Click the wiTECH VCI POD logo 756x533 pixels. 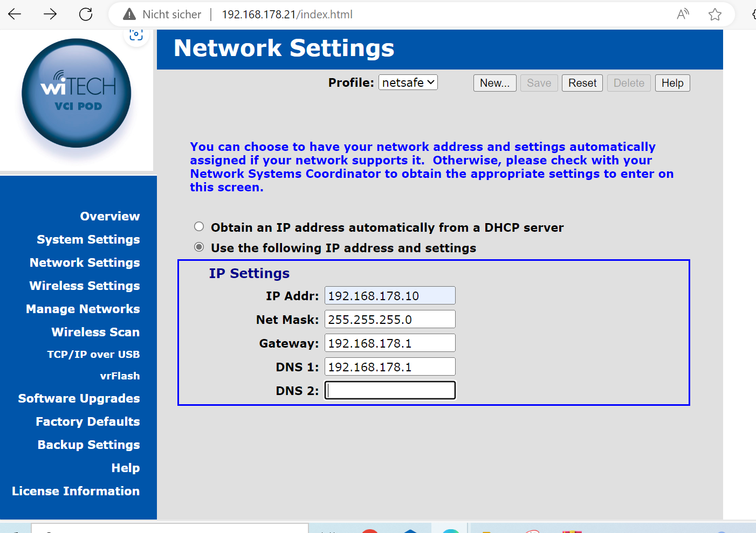[77, 93]
